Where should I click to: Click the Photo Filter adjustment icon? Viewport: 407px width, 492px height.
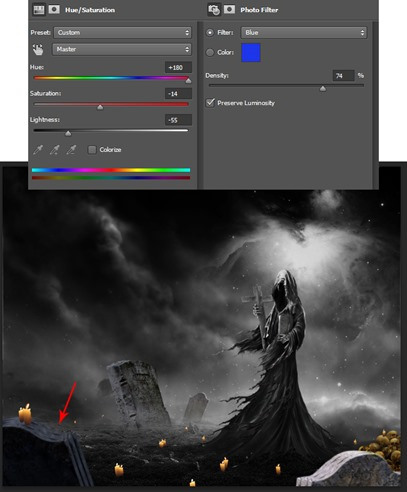(x=214, y=10)
